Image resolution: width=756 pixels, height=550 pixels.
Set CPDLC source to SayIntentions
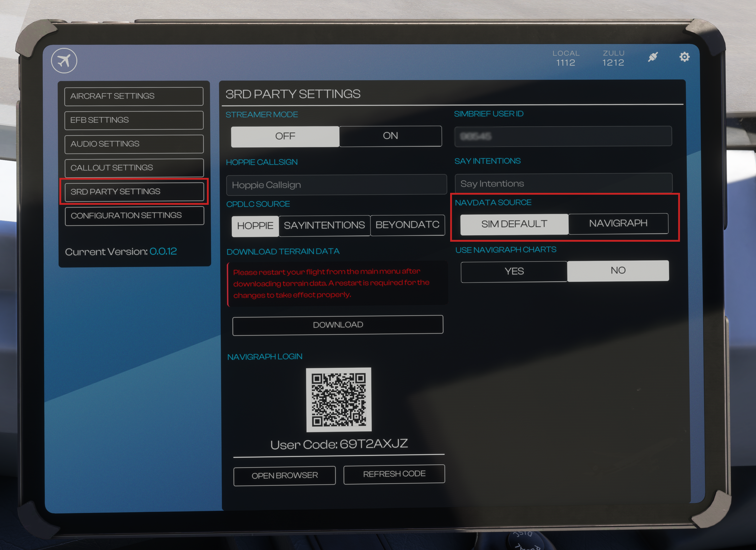point(324,226)
